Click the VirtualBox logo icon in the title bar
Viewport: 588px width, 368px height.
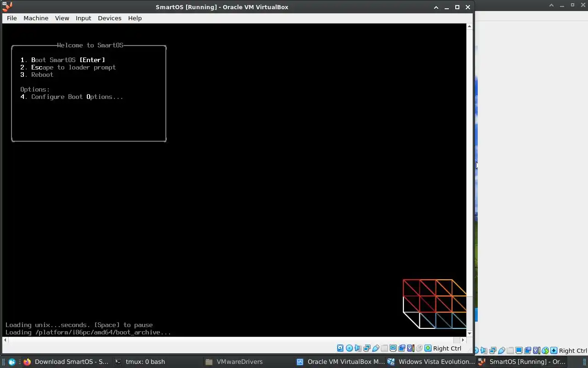coord(7,6)
